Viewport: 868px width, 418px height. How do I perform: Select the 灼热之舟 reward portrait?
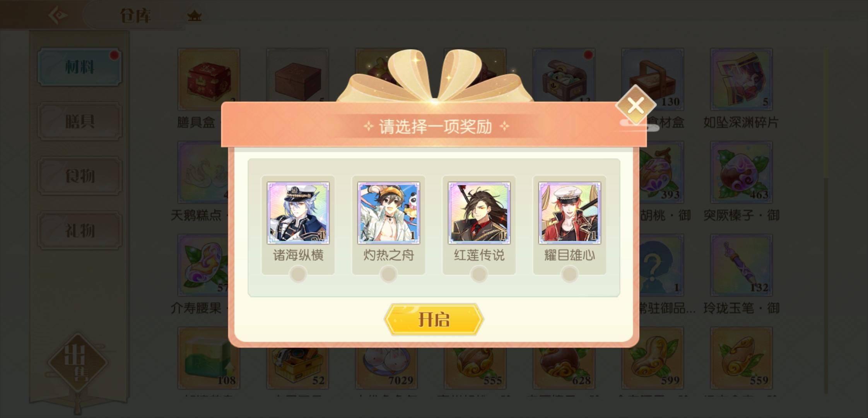(x=388, y=213)
